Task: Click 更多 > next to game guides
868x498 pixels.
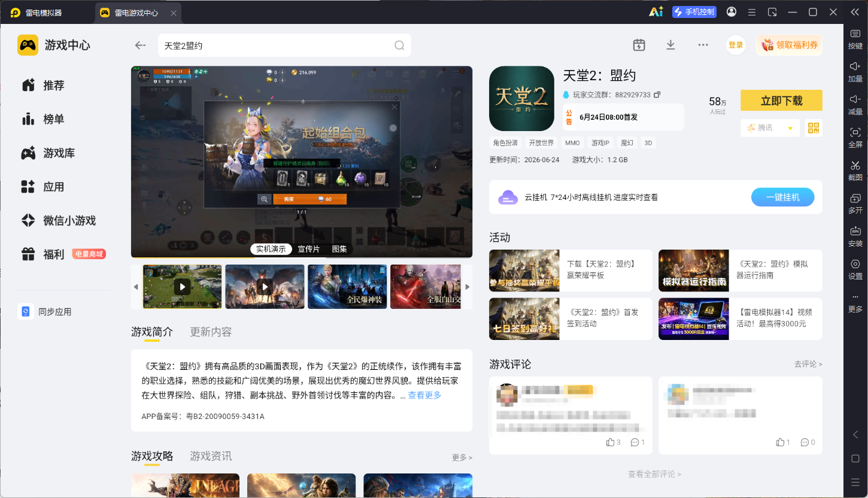Action: (x=462, y=457)
